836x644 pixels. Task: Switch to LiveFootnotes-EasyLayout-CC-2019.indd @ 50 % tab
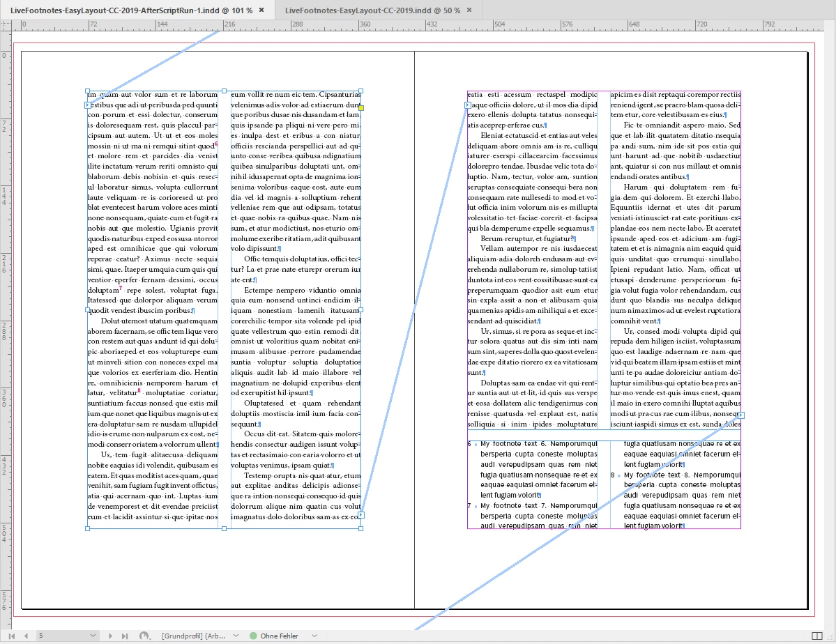[x=372, y=10]
